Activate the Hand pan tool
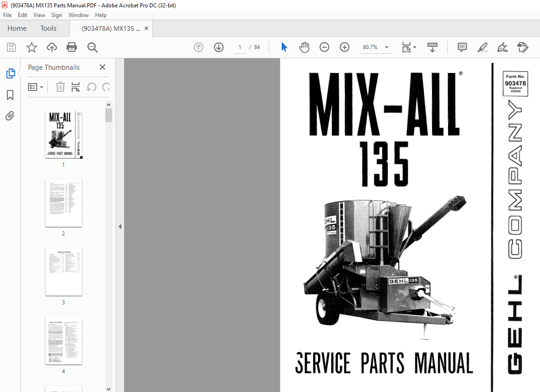This screenshot has height=392, width=540. point(304,47)
